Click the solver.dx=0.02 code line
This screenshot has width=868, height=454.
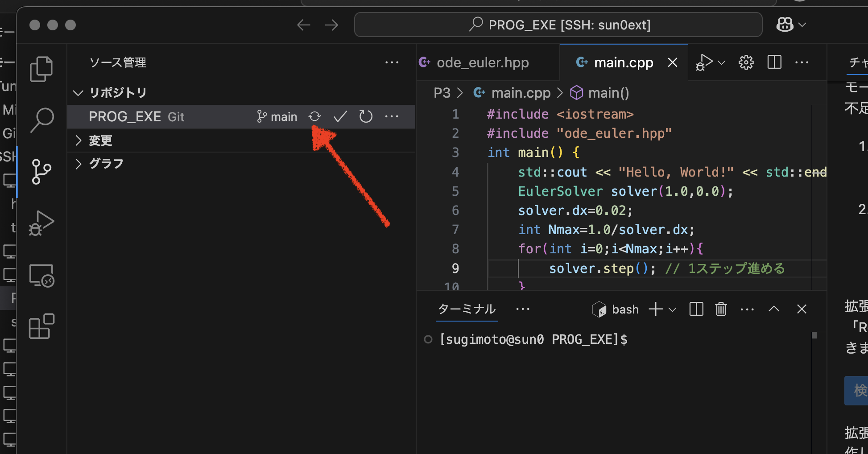click(575, 210)
